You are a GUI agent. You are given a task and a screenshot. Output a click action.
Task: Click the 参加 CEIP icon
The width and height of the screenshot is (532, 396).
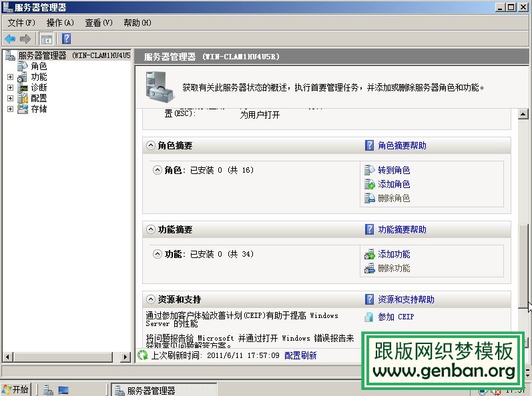pyautogui.click(x=370, y=317)
